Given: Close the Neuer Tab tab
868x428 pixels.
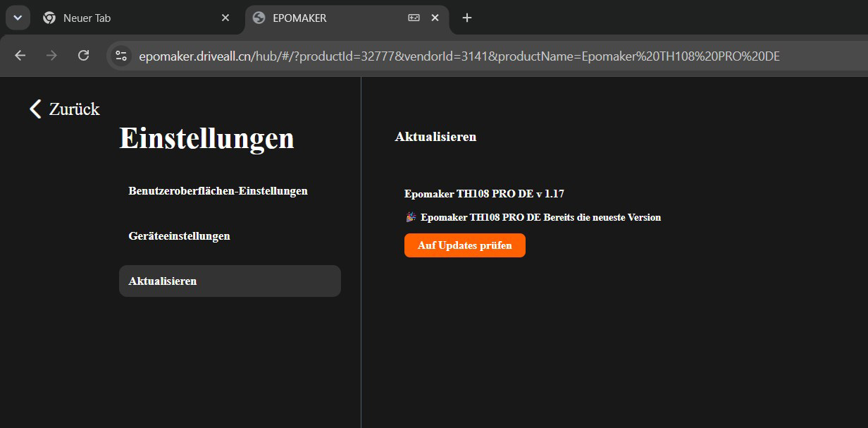Looking at the screenshot, I should pyautogui.click(x=225, y=18).
